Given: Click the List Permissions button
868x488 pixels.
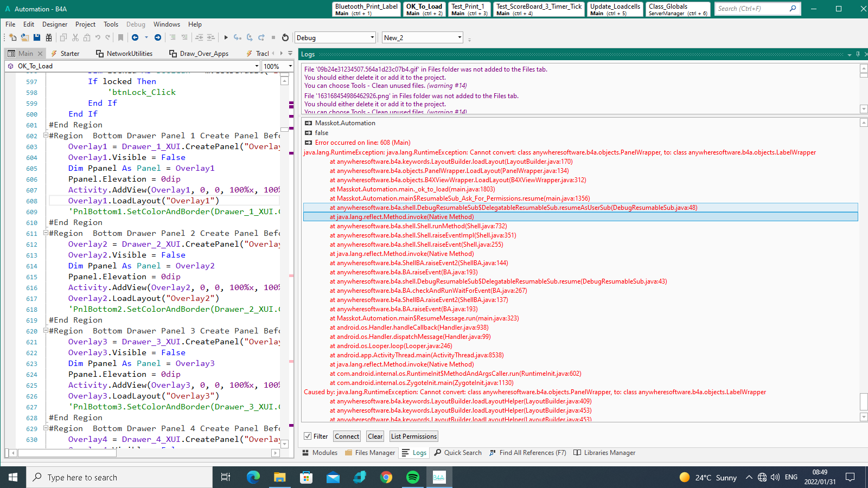Looking at the screenshot, I should [x=413, y=436].
